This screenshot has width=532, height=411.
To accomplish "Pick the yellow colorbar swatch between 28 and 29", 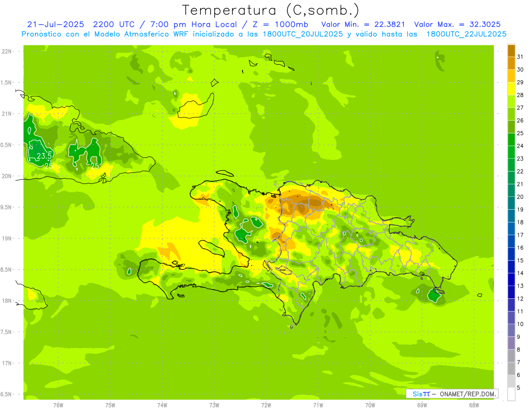I will [511, 89].
